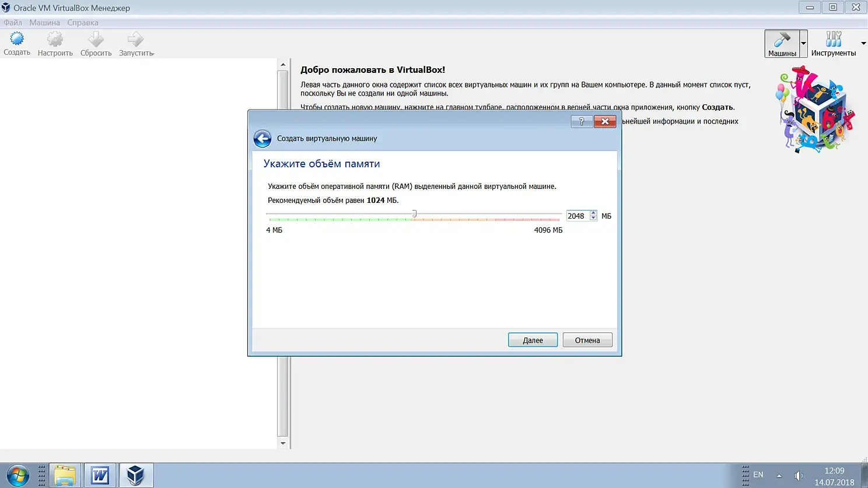Click the VirtualBox welcome mascot image
This screenshot has width=868, height=488.
click(x=815, y=110)
